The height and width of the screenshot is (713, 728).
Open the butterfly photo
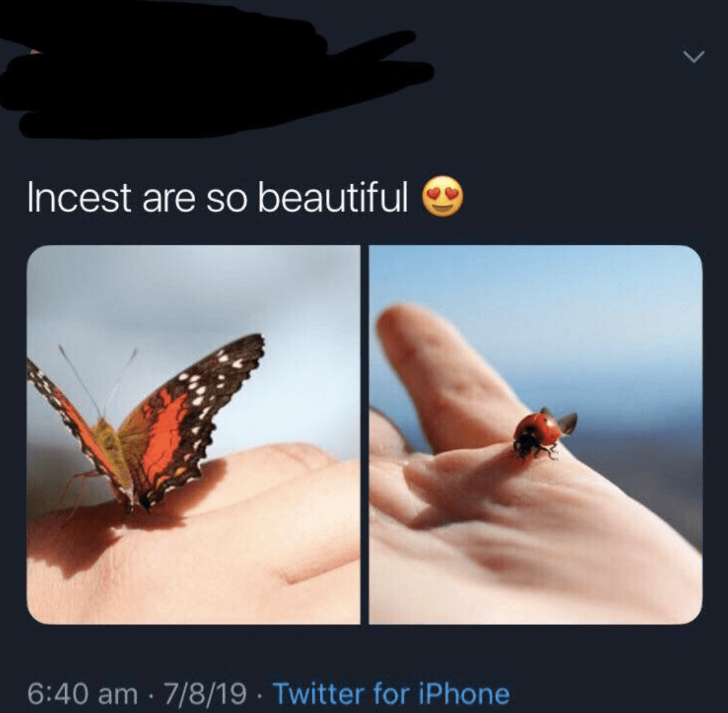[193, 434]
